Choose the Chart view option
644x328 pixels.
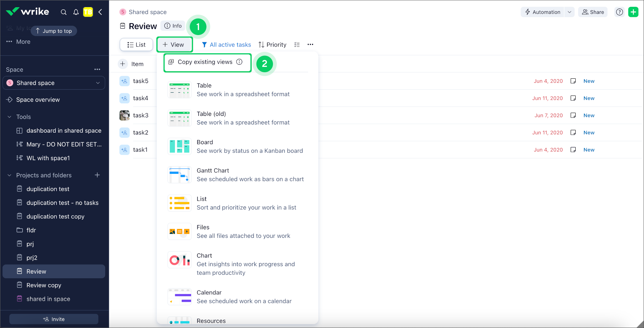pyautogui.click(x=238, y=264)
